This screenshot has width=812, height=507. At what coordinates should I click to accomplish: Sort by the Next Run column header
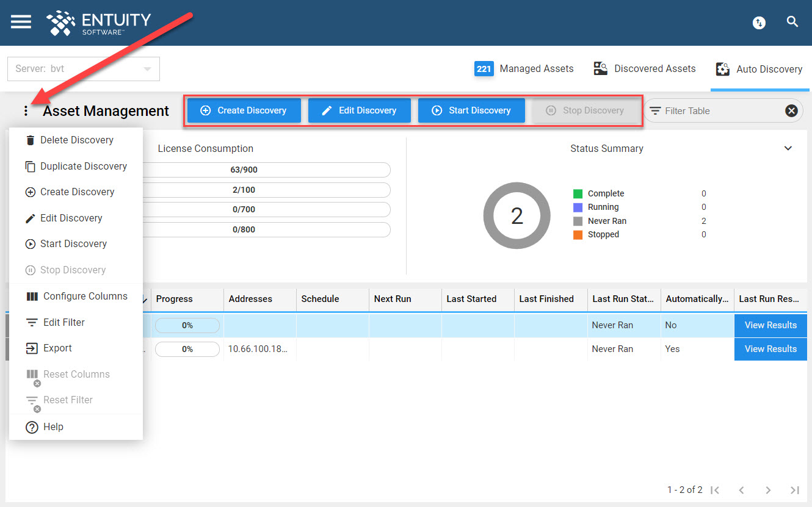[x=405, y=299]
